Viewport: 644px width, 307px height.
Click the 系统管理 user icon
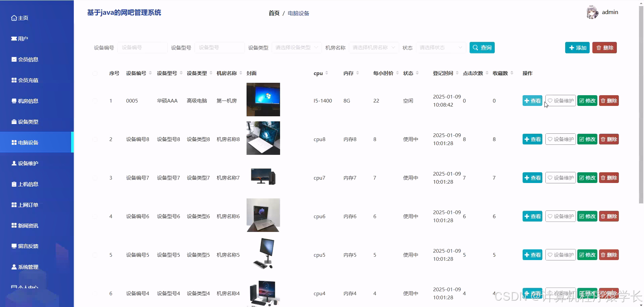[x=14, y=267]
